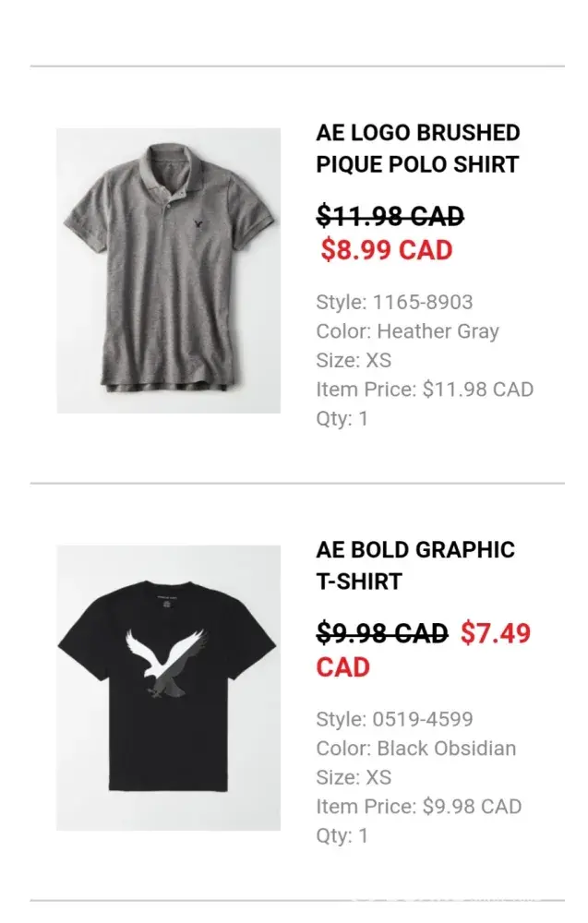Click the polo shirt's Size: XS line
588x923 pixels.
coord(354,360)
